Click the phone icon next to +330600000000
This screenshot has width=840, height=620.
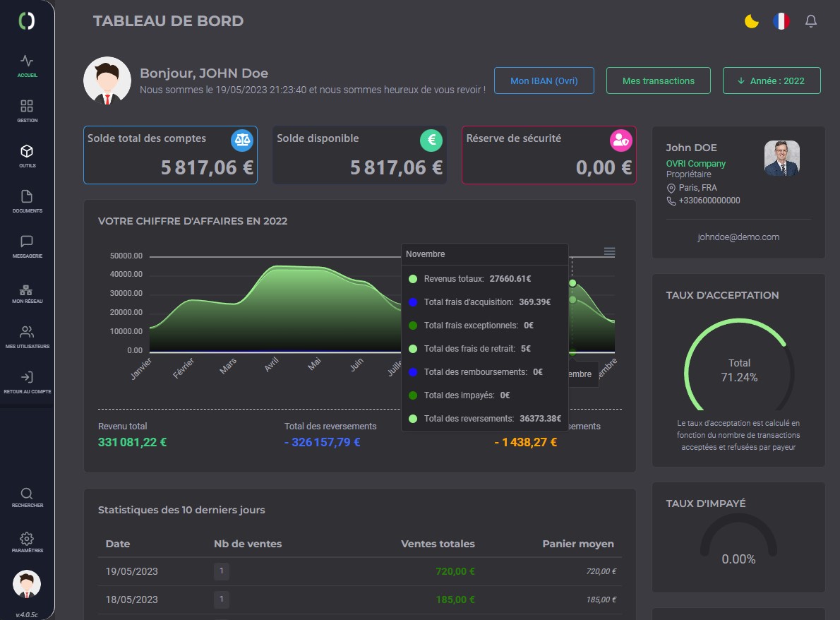pyautogui.click(x=671, y=201)
